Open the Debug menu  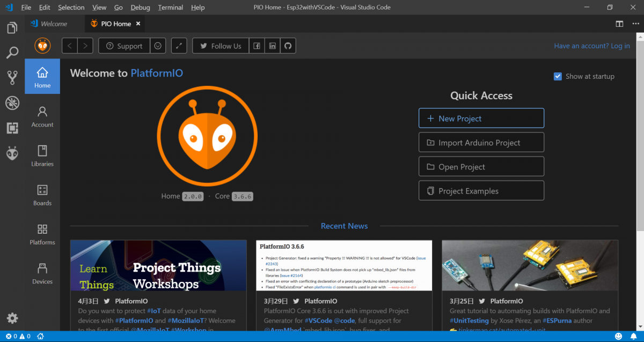[x=141, y=8]
